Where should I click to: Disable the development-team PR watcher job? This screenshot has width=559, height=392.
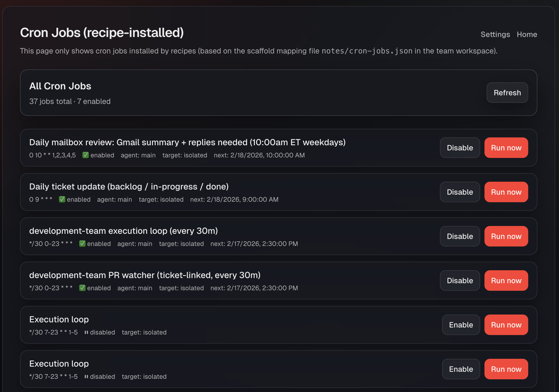(460, 281)
